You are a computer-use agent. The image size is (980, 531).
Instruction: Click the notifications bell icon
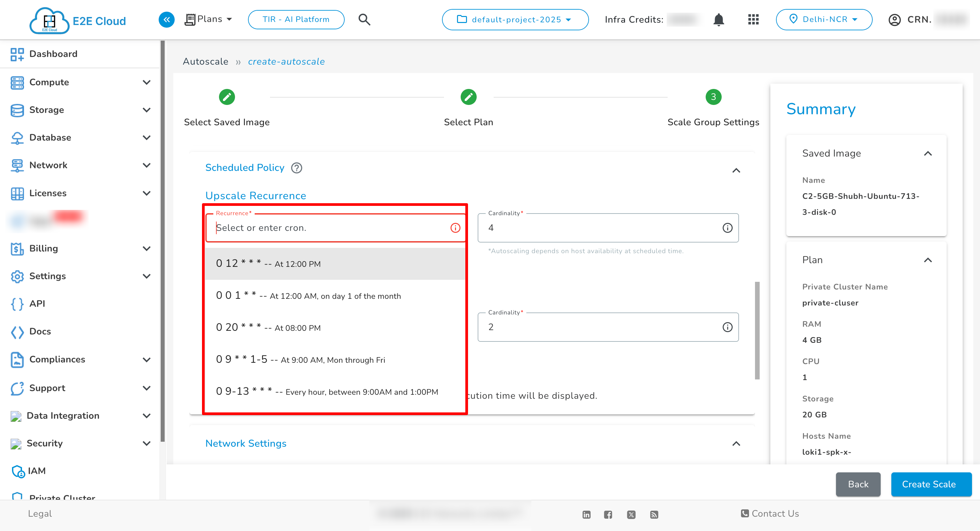(718, 19)
